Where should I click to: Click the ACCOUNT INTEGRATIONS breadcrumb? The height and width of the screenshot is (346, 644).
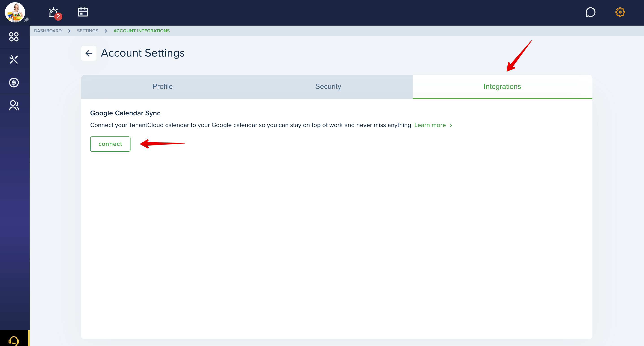141,31
